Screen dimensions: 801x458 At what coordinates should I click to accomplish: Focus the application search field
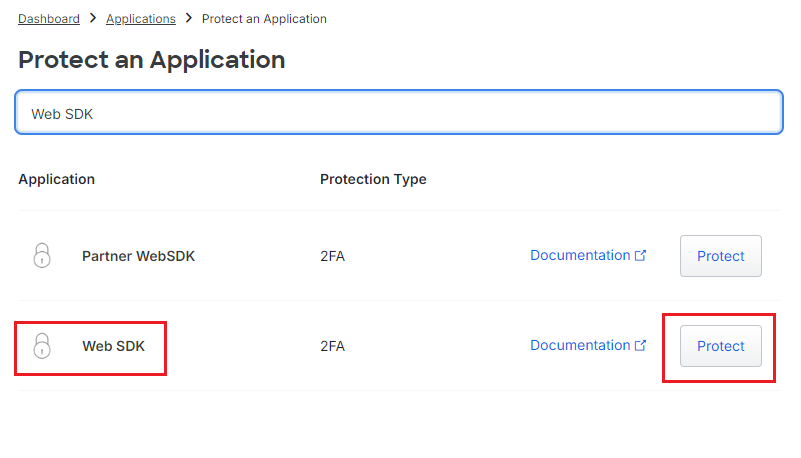coord(398,114)
